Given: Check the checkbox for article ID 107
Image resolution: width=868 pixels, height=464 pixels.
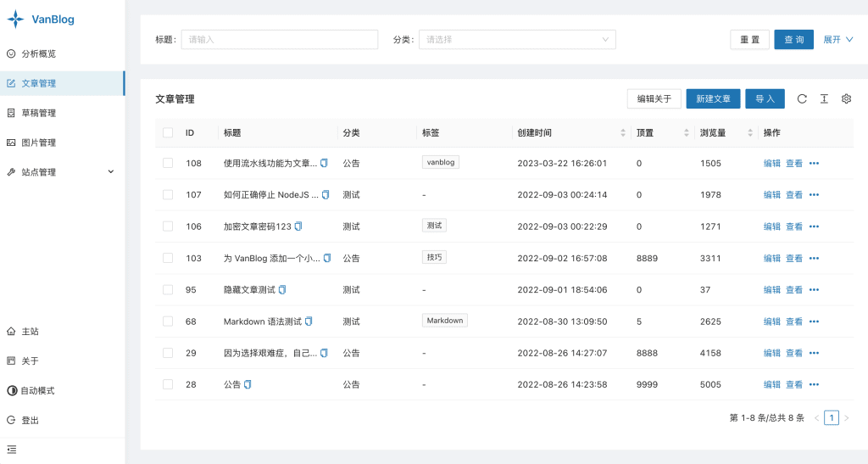Looking at the screenshot, I should (168, 194).
